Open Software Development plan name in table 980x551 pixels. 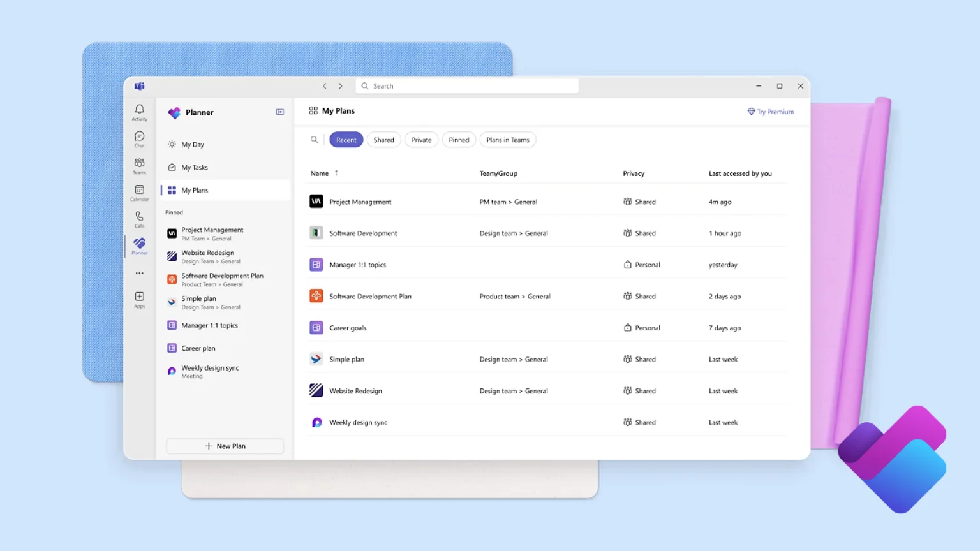(x=363, y=233)
